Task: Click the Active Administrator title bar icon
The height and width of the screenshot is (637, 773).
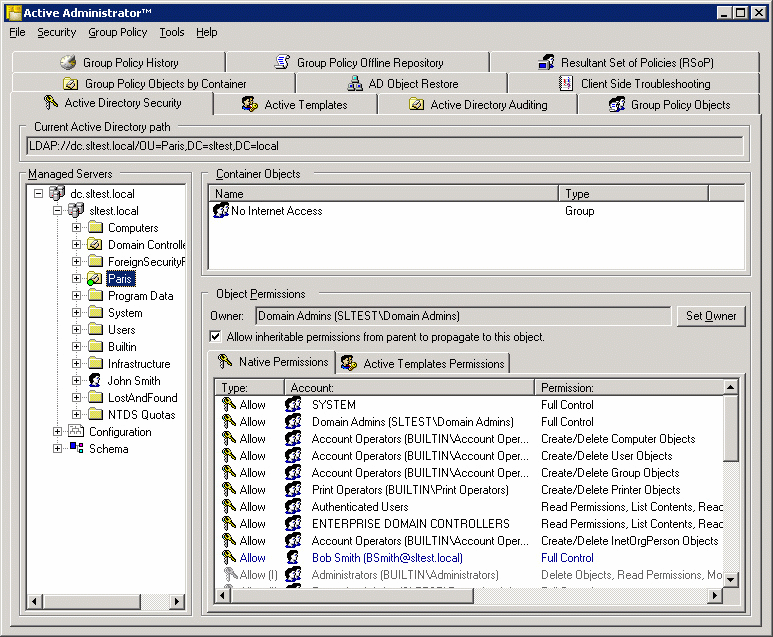Action: click(x=13, y=13)
